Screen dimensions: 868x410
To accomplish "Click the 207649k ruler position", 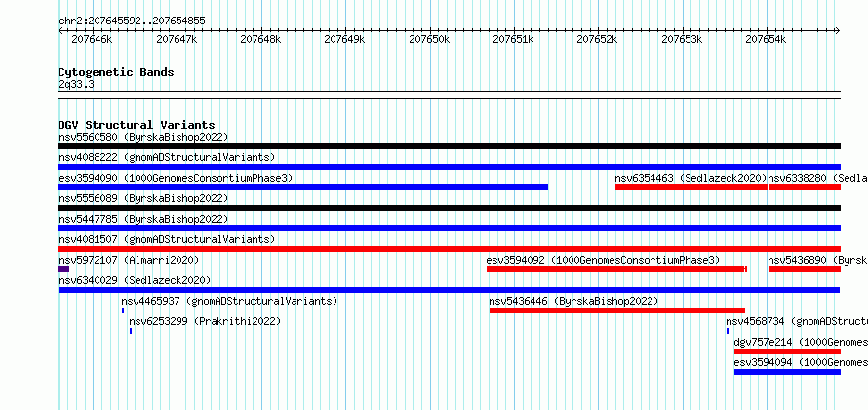I will click(x=345, y=39).
